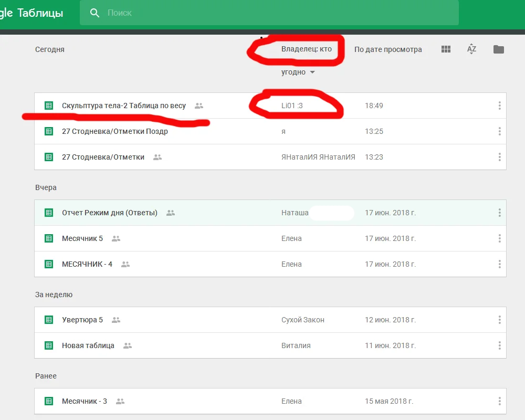Open Скульптура тела-2 Таблица по весу
This screenshot has width=525, height=420.
[124, 106]
